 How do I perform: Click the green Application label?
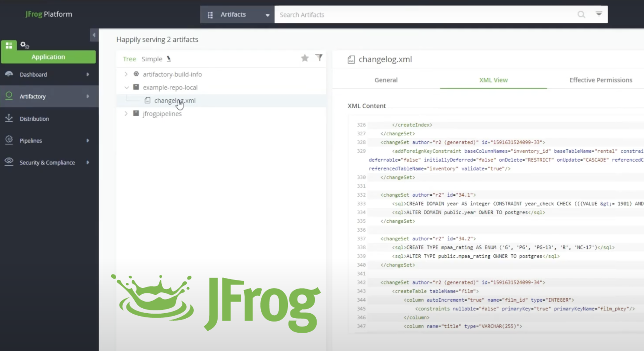(48, 57)
